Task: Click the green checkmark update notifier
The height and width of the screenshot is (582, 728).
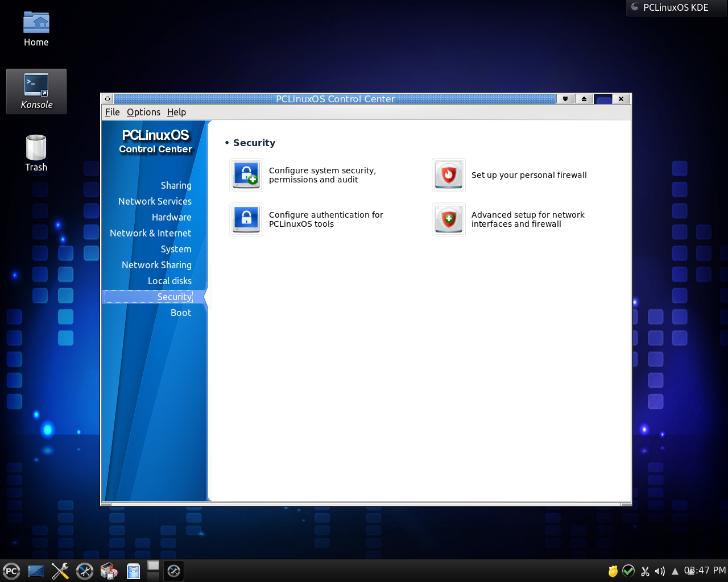Action: tap(628, 571)
